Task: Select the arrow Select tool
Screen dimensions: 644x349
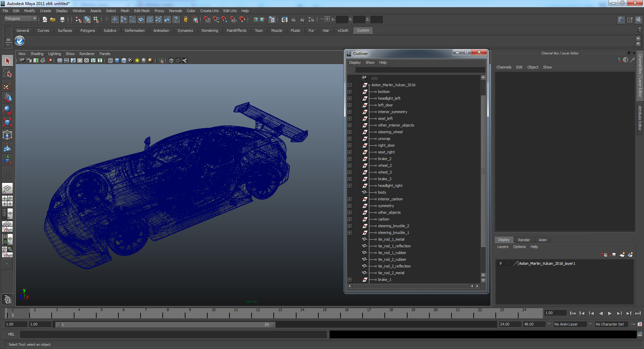Action: tap(7, 61)
